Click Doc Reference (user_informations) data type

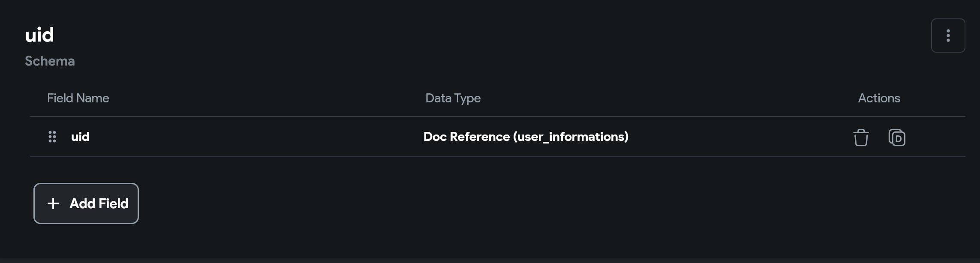[x=526, y=137]
